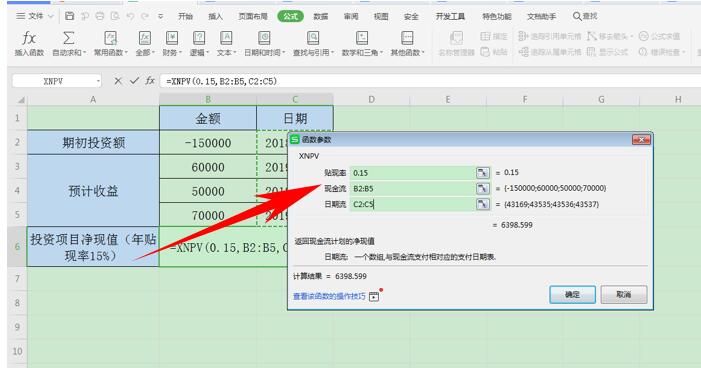Screen dimensions: 701x368
Task: Click the Redo arrow icon
Action: pyautogui.click(x=145, y=16)
